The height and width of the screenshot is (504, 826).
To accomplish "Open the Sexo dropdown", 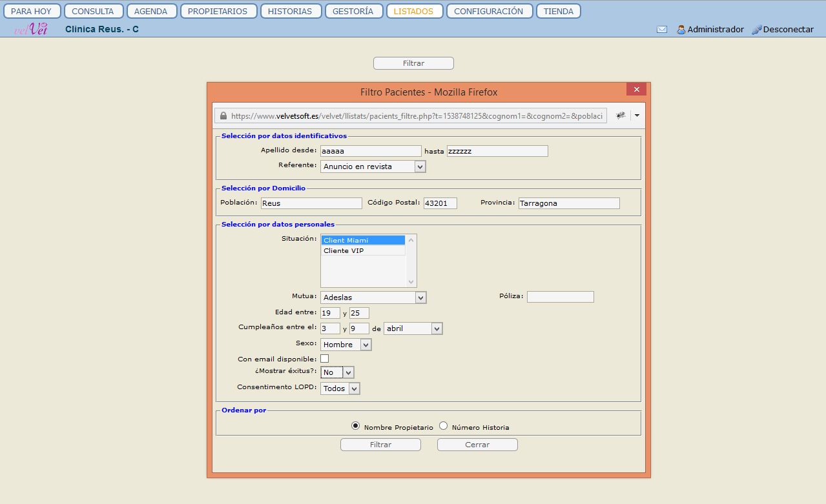I will 346,345.
